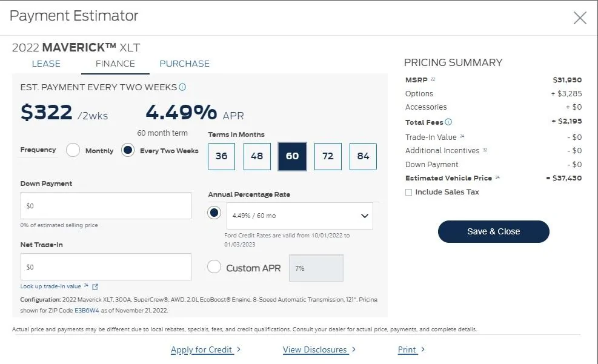Click the Save & Close button

pyautogui.click(x=494, y=231)
